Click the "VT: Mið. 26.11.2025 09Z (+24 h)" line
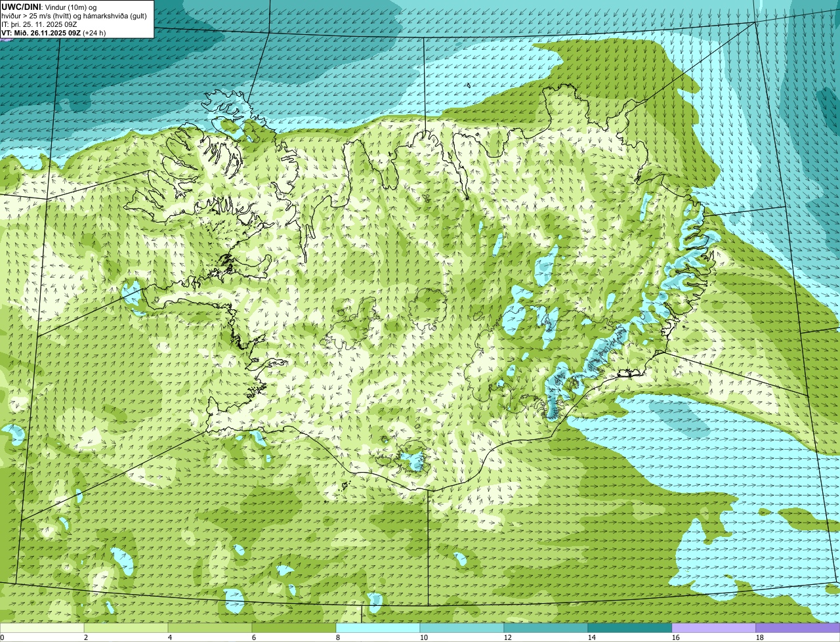This screenshot has width=840, height=642. (54, 32)
